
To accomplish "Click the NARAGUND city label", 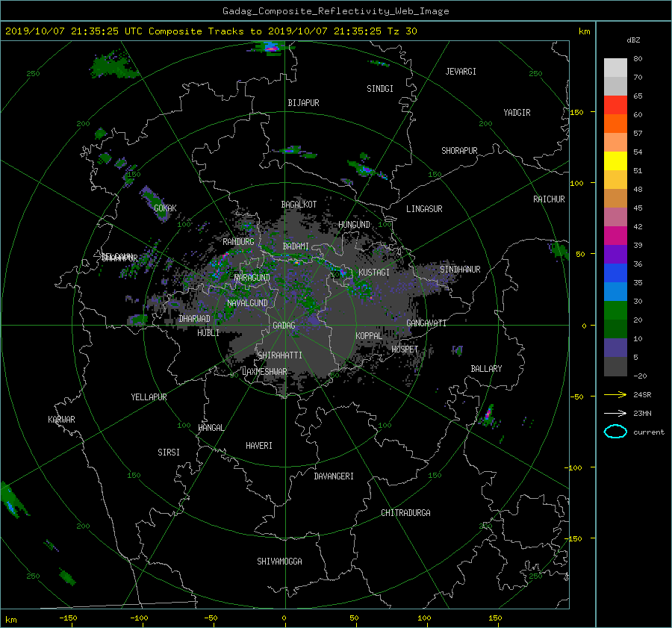I will click(252, 278).
